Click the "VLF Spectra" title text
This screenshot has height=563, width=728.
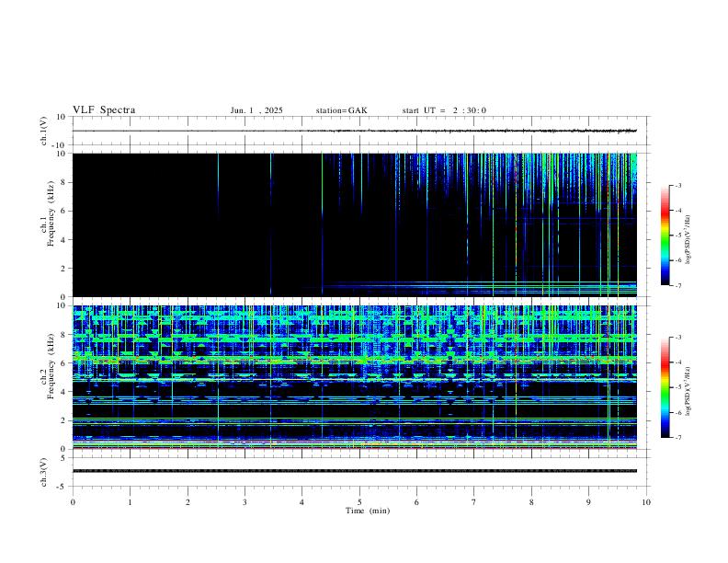(104, 110)
